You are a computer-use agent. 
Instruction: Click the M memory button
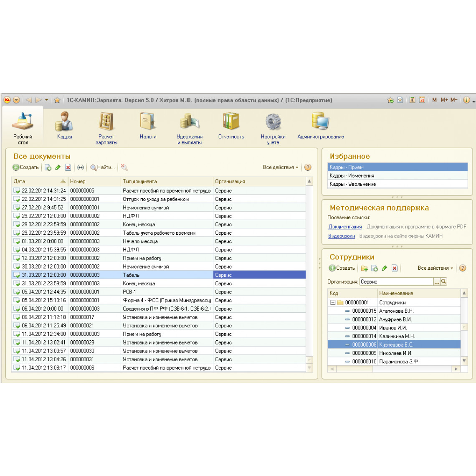click(434, 100)
